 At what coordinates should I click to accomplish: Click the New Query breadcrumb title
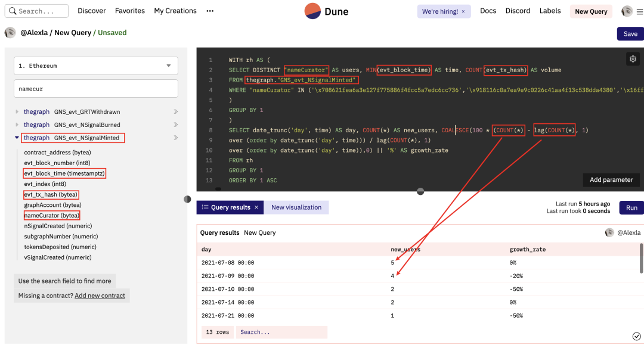(x=73, y=33)
